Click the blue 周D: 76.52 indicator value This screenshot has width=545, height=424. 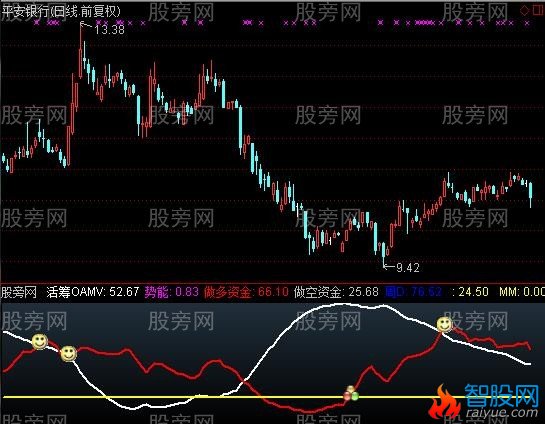pyautogui.click(x=413, y=292)
